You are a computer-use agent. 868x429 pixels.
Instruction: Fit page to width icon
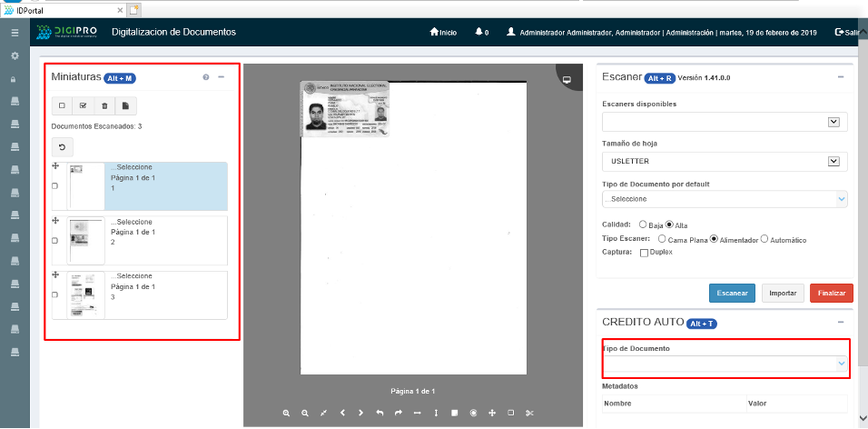(417, 413)
